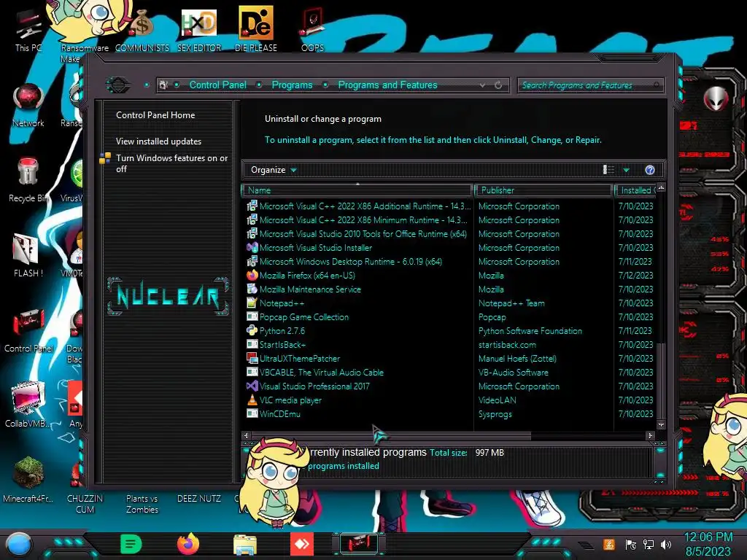Select Mozilla Maintenance Service row
The width and height of the screenshot is (747, 560).
click(x=449, y=289)
